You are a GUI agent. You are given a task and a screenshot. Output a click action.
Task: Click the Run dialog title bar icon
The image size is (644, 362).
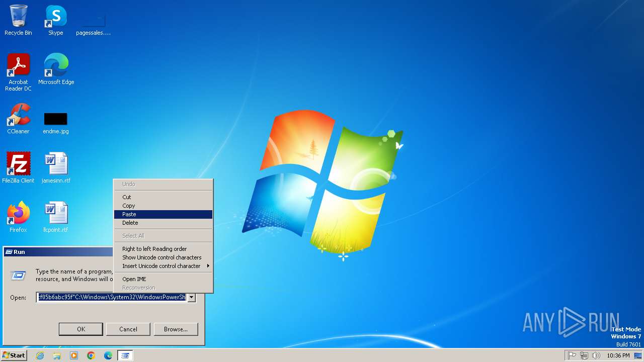click(x=9, y=252)
